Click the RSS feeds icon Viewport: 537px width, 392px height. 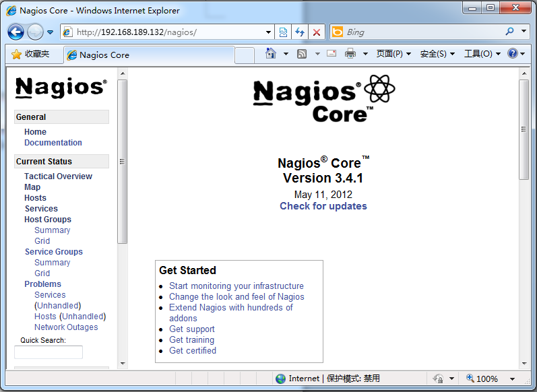point(302,54)
